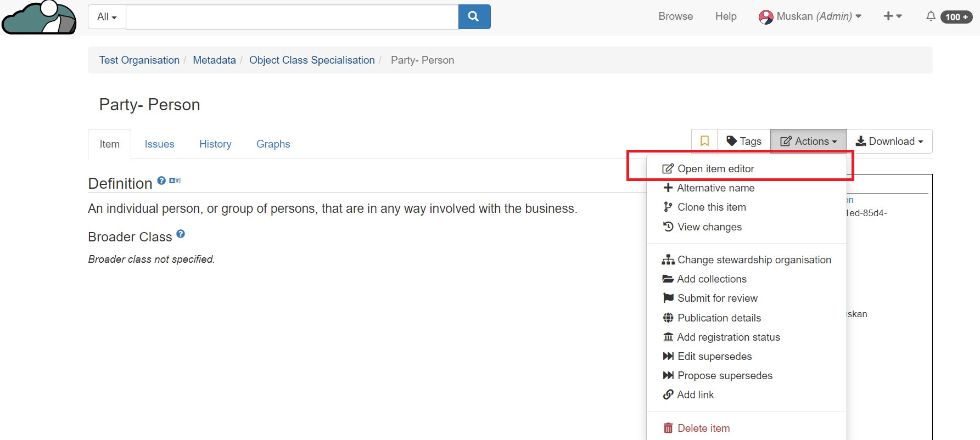
Task: Collapse the Actions dropdown menu
Action: [x=808, y=142]
